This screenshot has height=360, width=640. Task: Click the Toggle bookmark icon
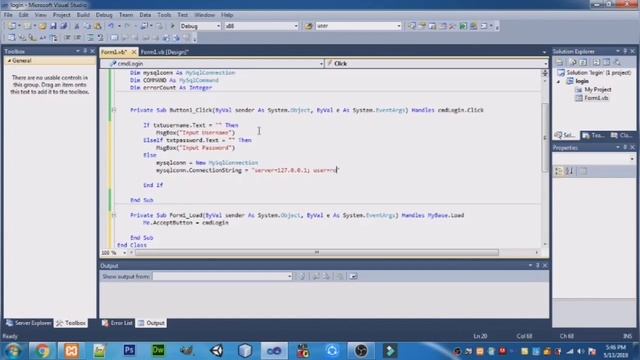click(114, 38)
